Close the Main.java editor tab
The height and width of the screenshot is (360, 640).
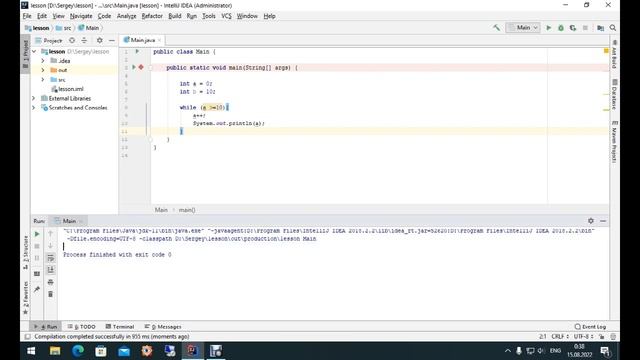click(x=159, y=40)
